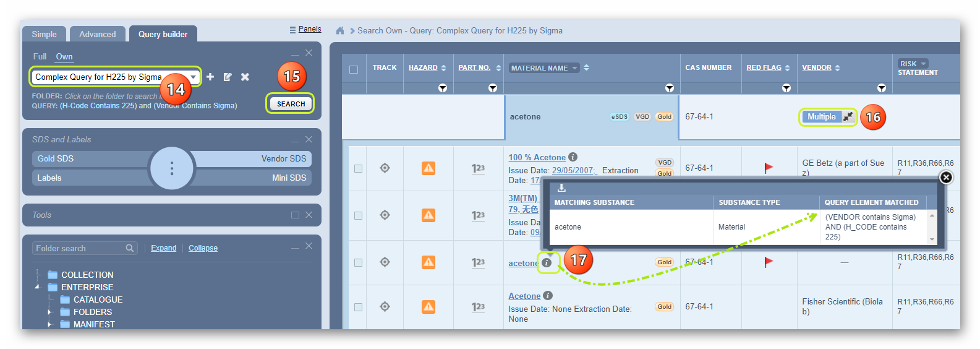Screen dimensions: 980x349
Task: Click the Expand folder tree link
Action: (x=164, y=248)
